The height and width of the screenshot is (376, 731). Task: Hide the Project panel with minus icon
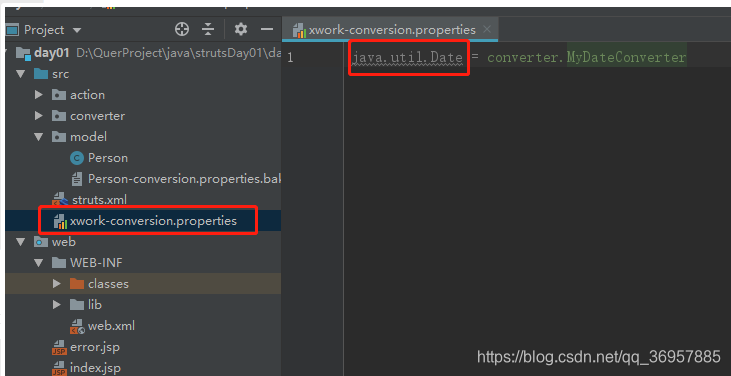coord(267,30)
